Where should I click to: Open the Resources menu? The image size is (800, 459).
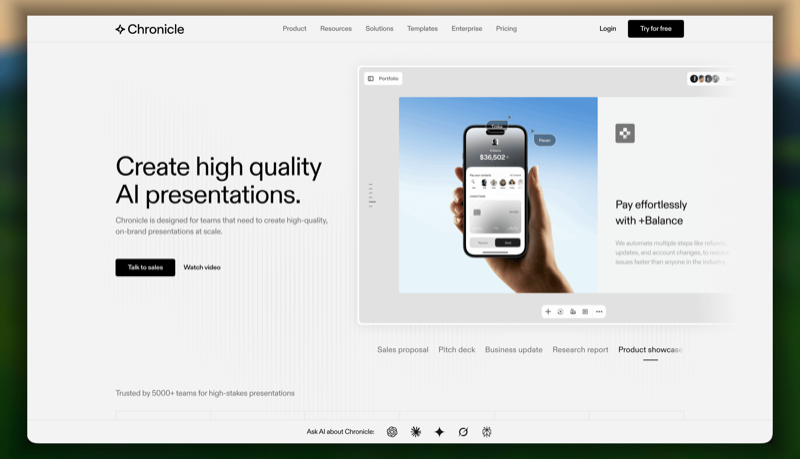coord(336,29)
